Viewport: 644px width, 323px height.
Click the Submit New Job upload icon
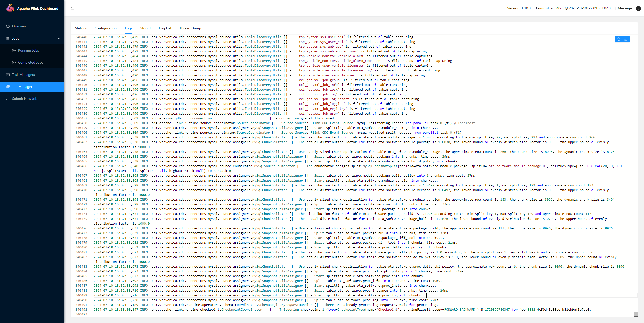[8, 99]
